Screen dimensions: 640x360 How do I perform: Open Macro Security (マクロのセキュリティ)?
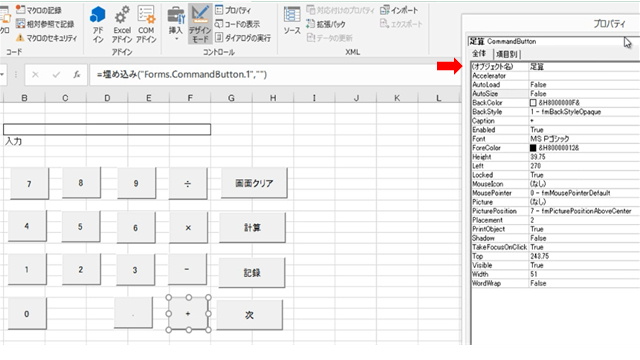46,38
